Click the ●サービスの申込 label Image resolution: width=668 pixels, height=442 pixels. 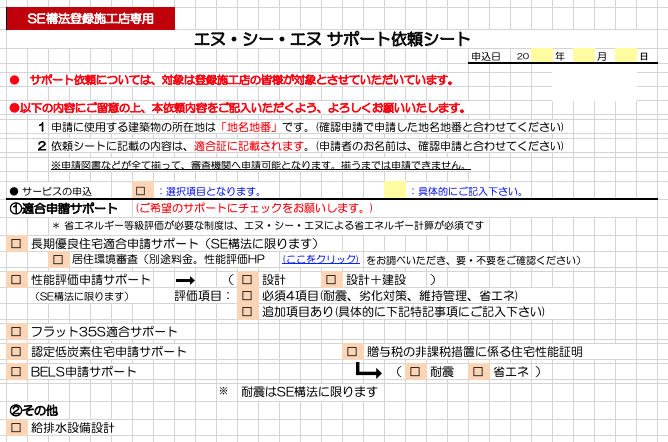click(51, 191)
